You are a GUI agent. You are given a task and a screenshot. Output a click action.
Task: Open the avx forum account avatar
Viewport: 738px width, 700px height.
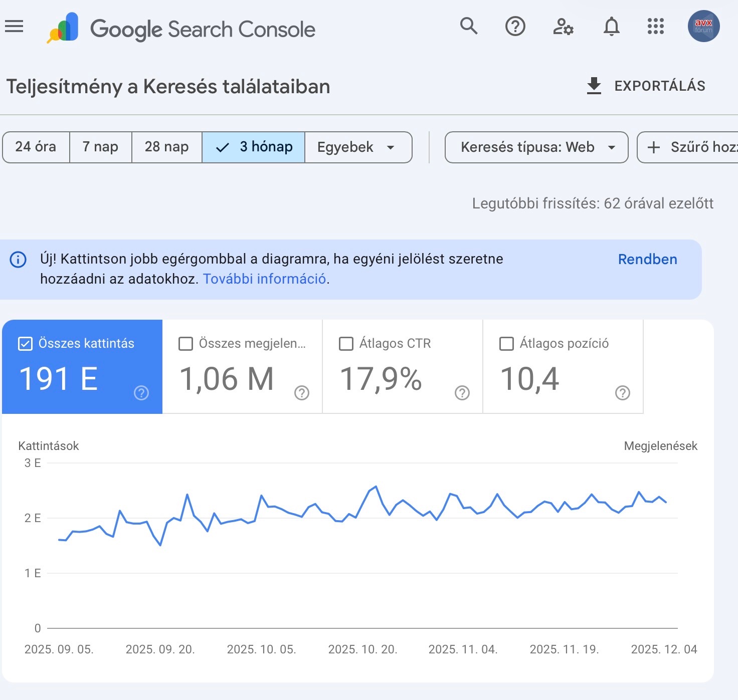click(x=703, y=26)
